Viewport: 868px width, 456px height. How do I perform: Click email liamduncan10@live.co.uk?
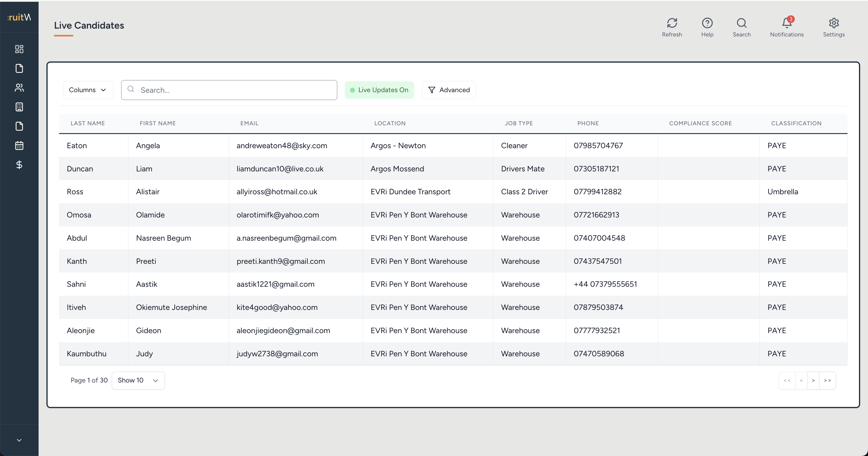(280, 169)
